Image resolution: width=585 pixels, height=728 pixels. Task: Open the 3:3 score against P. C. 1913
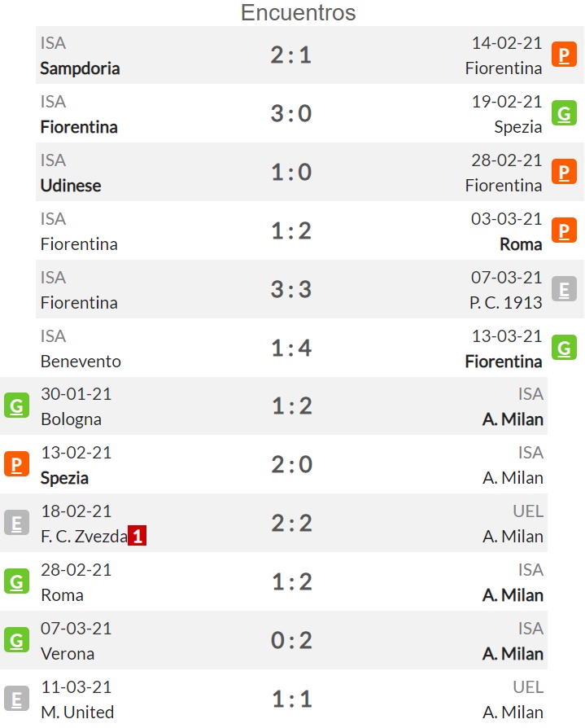pyautogui.click(x=291, y=289)
